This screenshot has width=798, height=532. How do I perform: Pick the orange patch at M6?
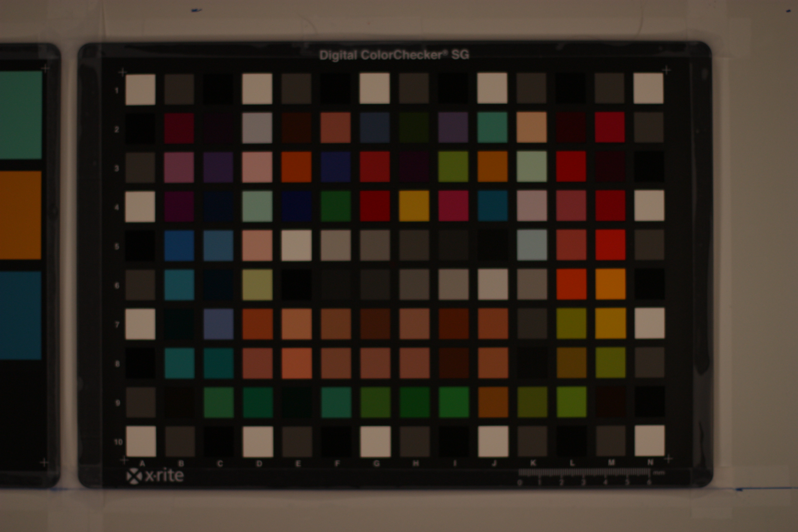(x=610, y=284)
